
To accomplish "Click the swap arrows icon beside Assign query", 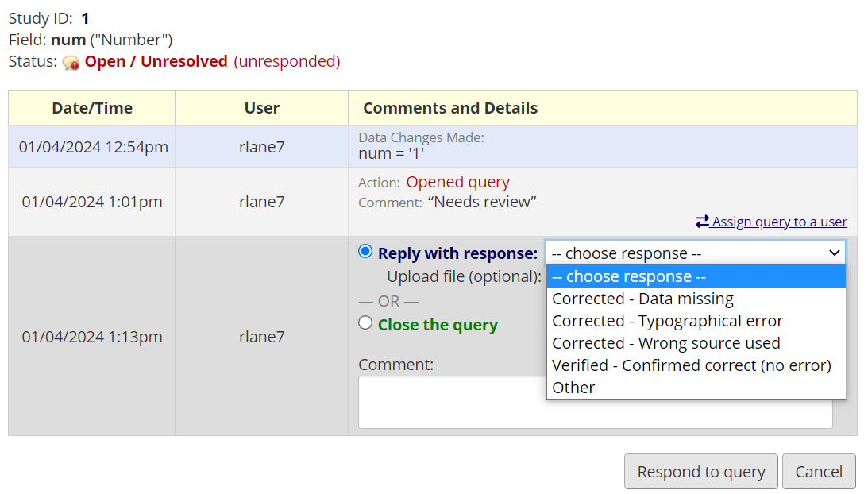I will point(702,222).
